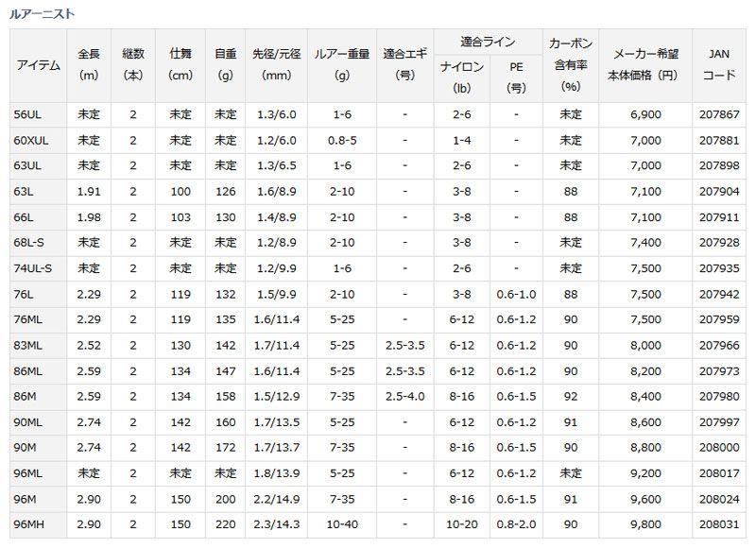Click the ルアーニスト heading
Image resolution: width=756 pixels, height=548 pixels.
(x=42, y=14)
